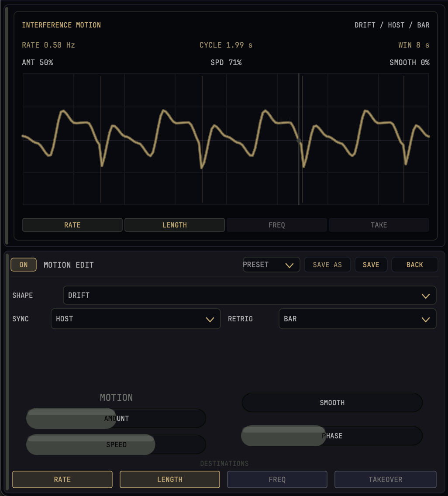This screenshot has width=448, height=496.
Task: Toggle the FREQ destination at the bottom
Action: pyautogui.click(x=277, y=479)
